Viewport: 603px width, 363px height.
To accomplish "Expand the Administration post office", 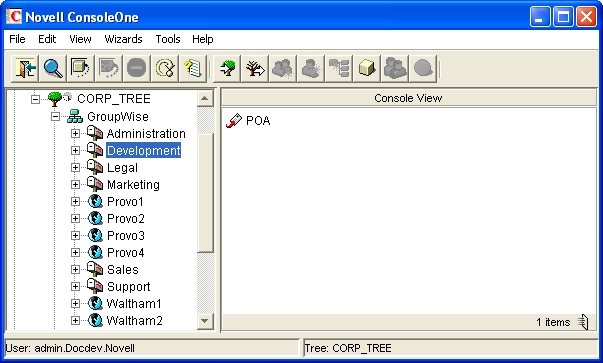I will click(75, 133).
